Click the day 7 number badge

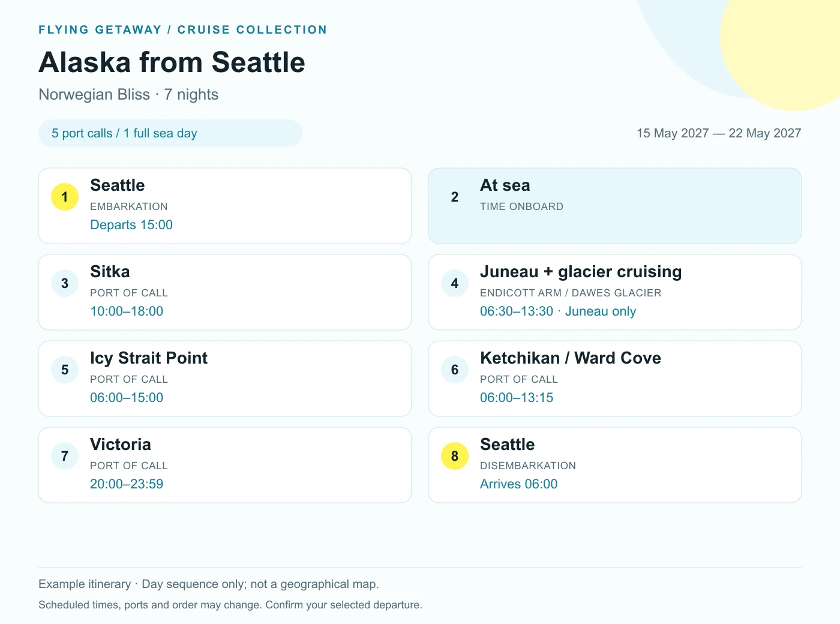65,456
